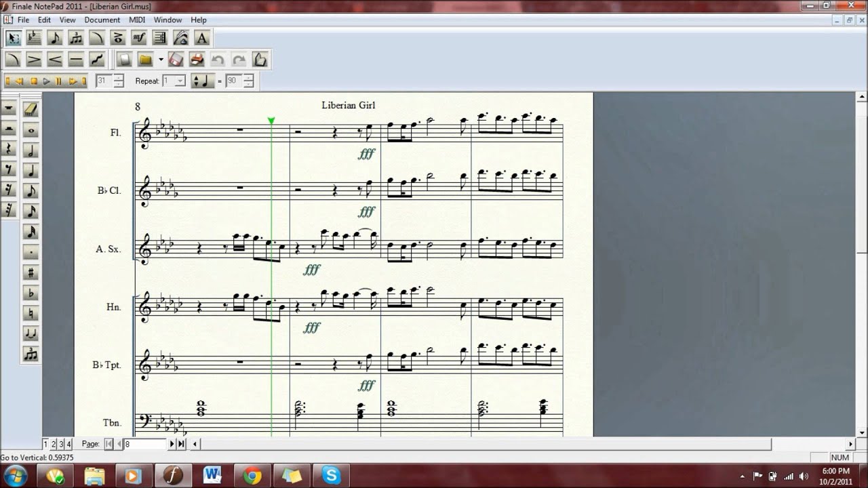Select the Eraser tool
Image resolution: width=868 pixels, height=488 pixels.
pyautogui.click(x=31, y=108)
